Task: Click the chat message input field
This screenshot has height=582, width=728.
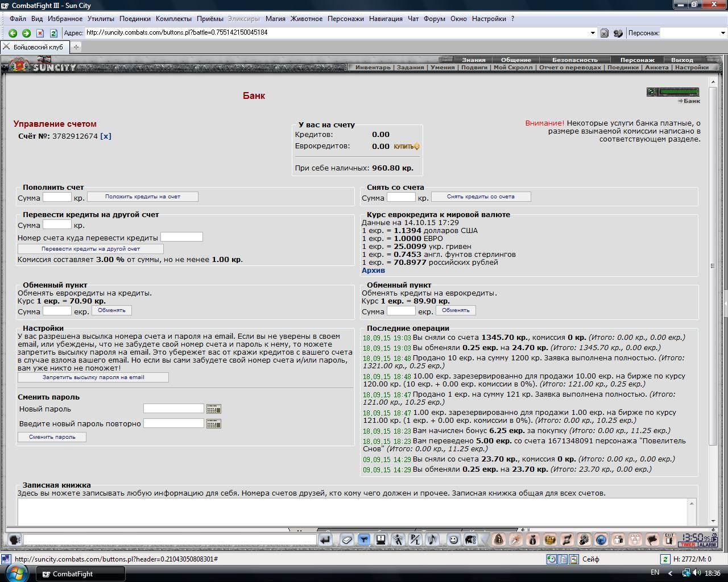Action: click(x=170, y=539)
